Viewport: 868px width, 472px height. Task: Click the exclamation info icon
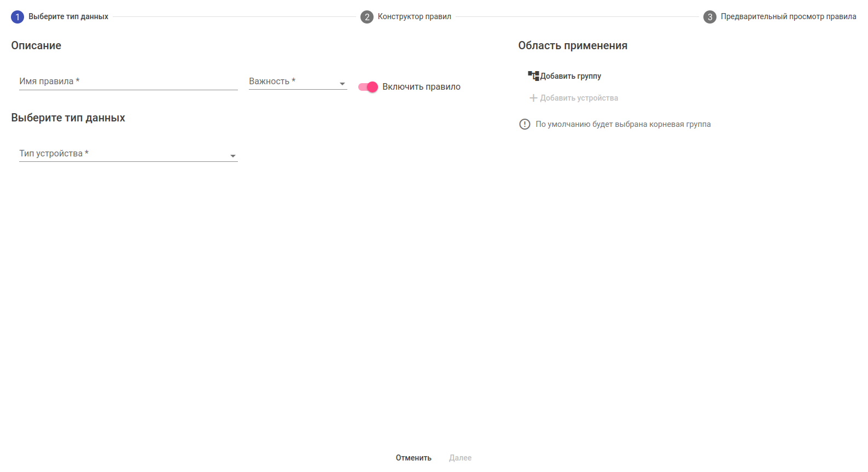525,124
